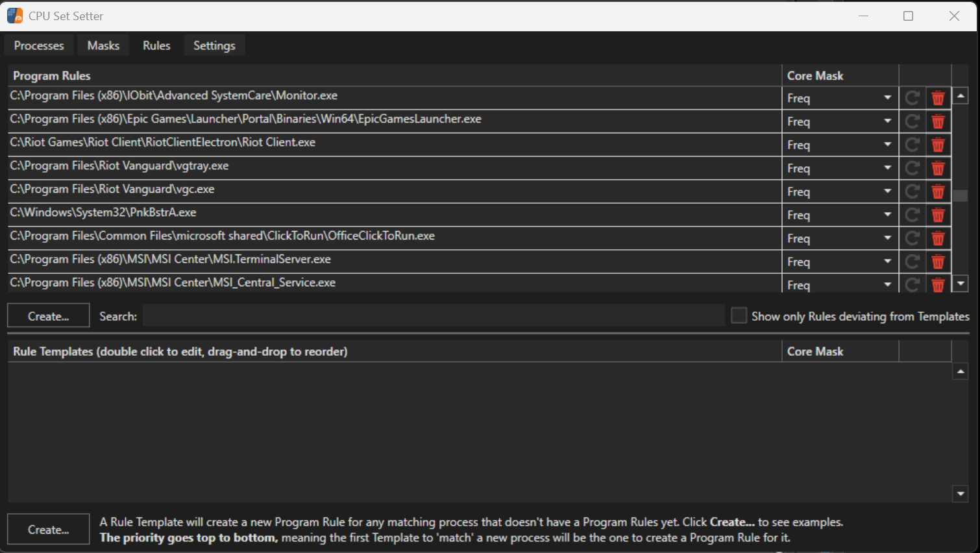
Task: Click the Program Rules column header
Action: click(395, 75)
